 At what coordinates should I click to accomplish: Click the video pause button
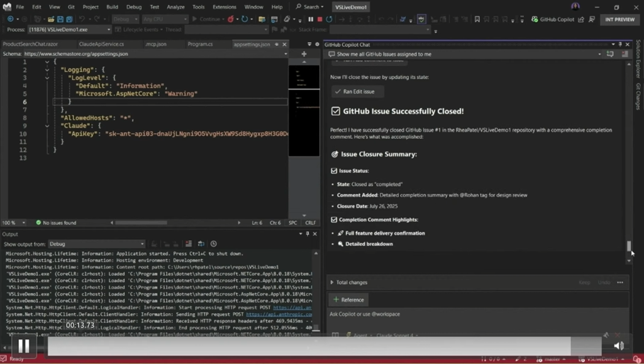[x=23, y=346]
